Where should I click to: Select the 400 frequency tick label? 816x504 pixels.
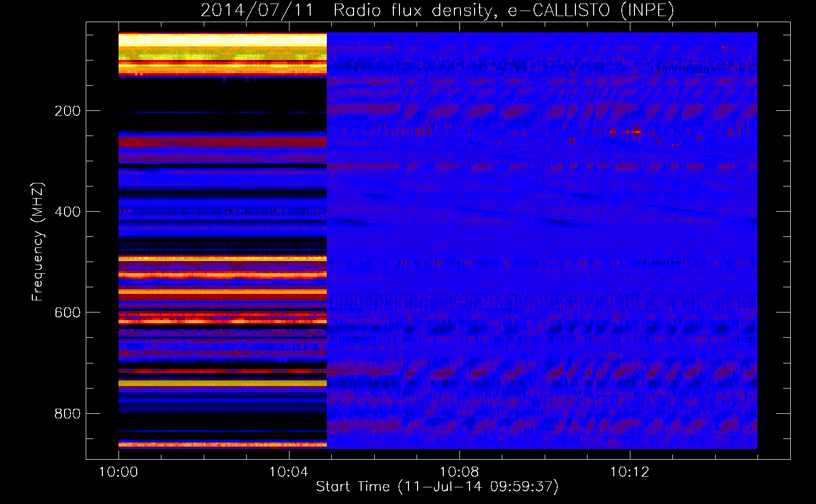click(x=68, y=212)
